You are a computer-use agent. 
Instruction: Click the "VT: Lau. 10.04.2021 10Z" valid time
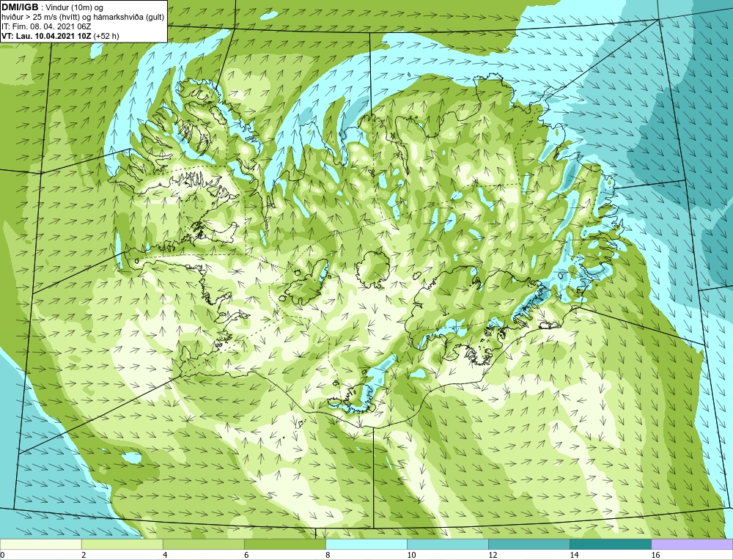tap(47, 36)
